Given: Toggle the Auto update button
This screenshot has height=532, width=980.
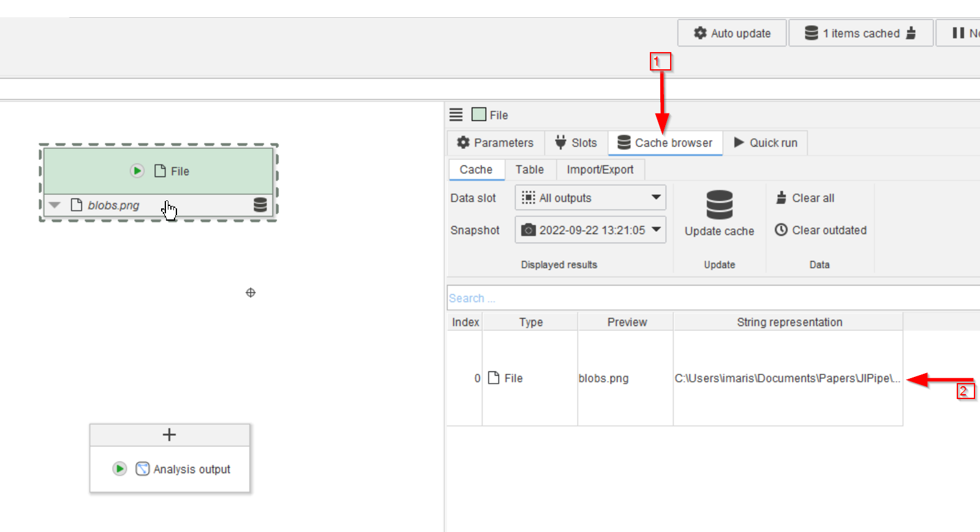Looking at the screenshot, I should tap(732, 33).
